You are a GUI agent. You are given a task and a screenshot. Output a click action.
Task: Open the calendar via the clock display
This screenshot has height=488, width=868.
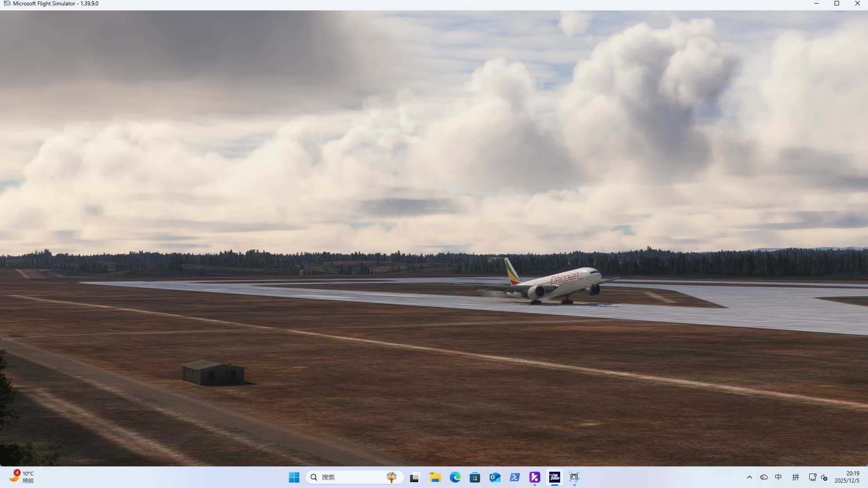point(849,477)
